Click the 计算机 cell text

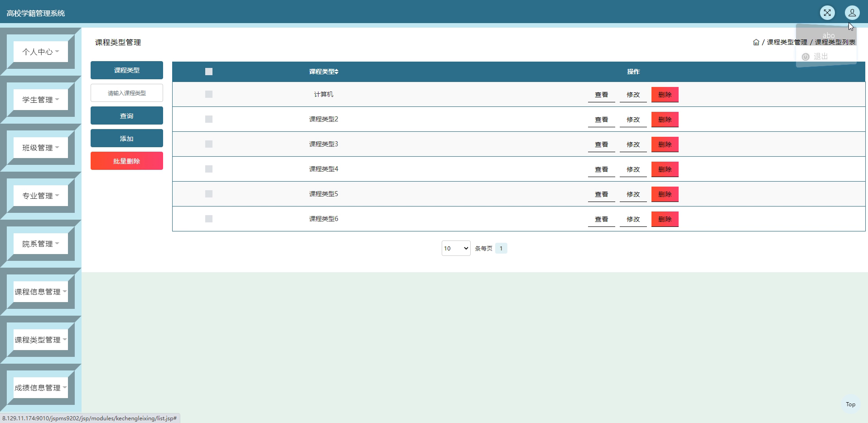[x=323, y=94]
